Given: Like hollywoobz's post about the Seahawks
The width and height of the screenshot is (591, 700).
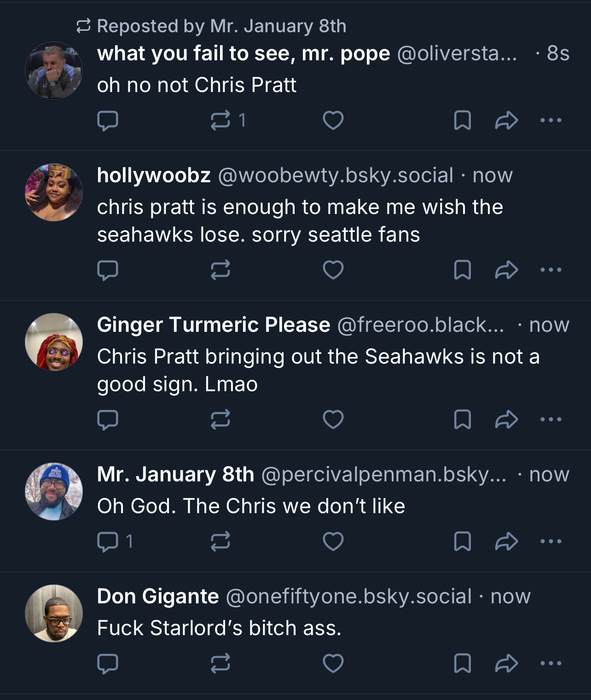Looking at the screenshot, I should click(333, 270).
